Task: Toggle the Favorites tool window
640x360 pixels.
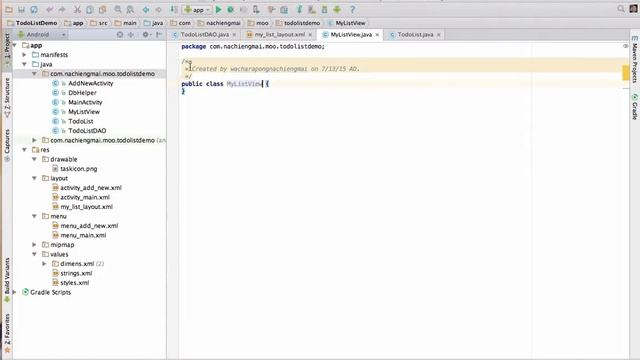Action: (x=7, y=333)
